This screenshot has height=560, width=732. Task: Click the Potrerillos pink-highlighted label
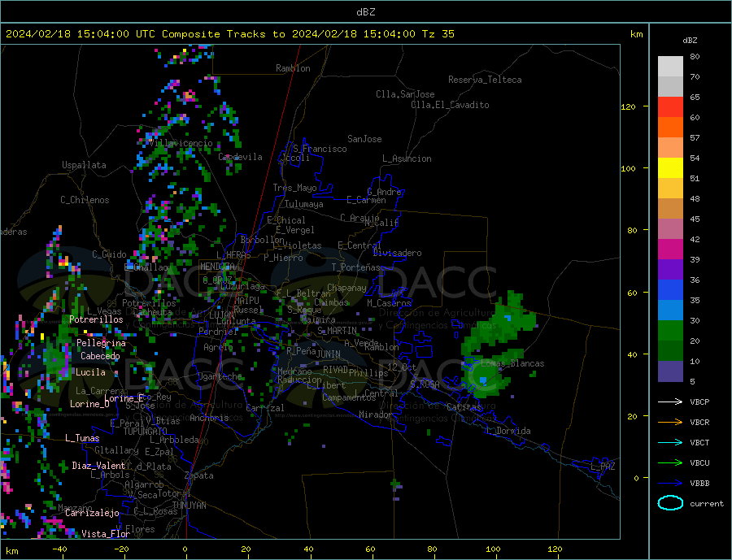tap(96, 319)
